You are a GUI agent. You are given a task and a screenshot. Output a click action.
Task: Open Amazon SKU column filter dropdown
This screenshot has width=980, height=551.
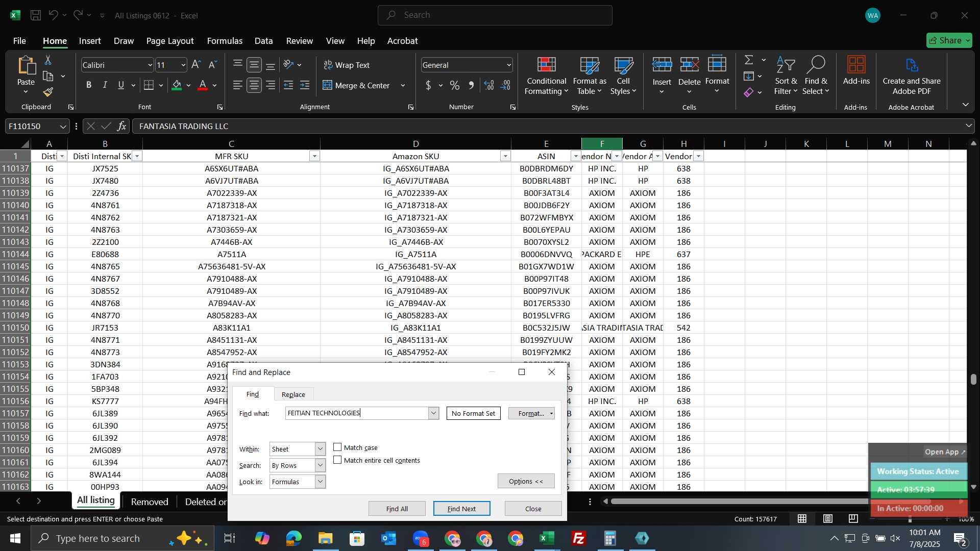(x=505, y=156)
